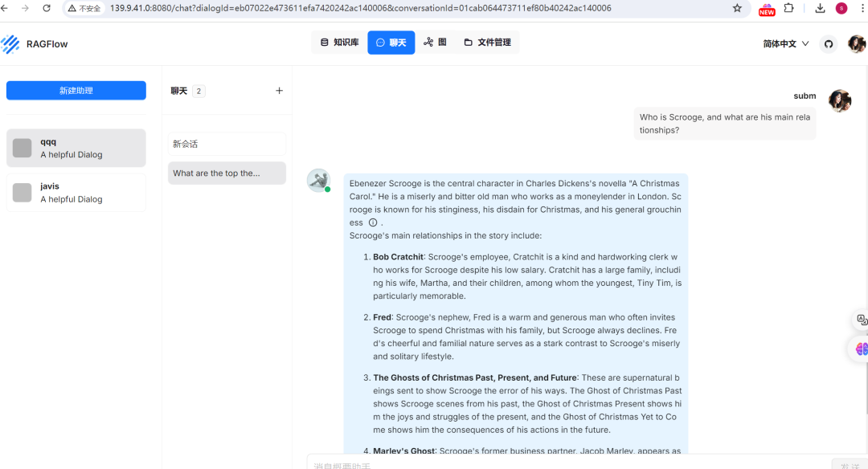Select the javis assistant
The height and width of the screenshot is (469, 868).
76,192
